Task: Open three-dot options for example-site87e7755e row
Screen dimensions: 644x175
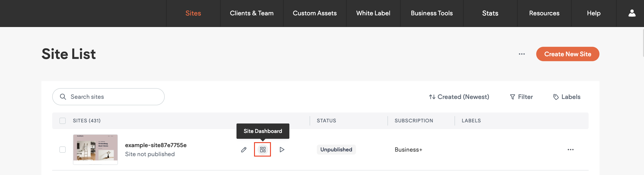Action: pos(570,150)
